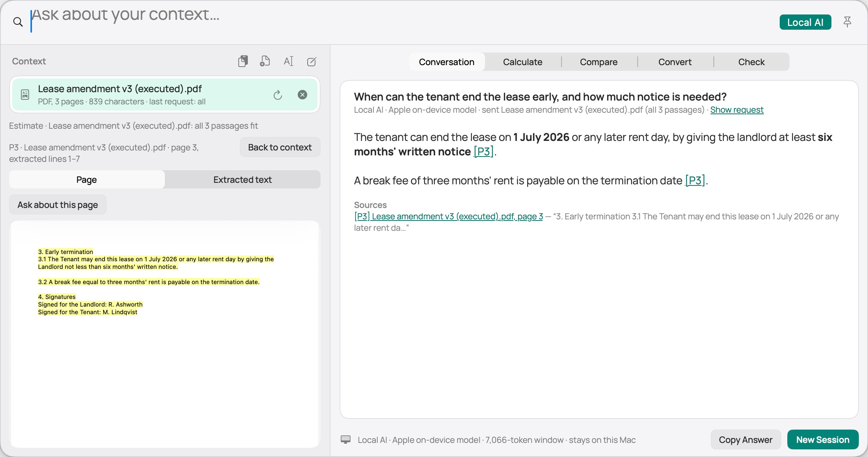868x457 pixels.
Task: Reload the Lease amendment PDF
Action: point(278,95)
